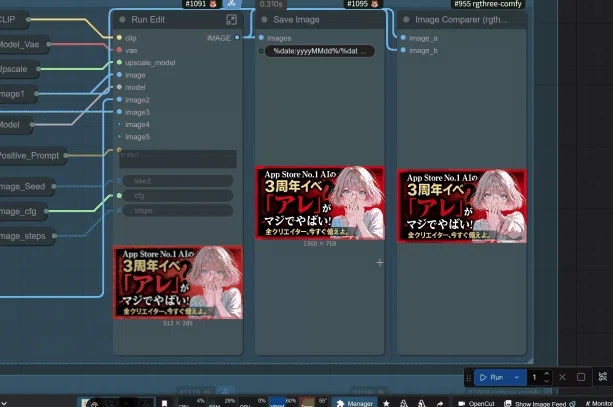
Task: Select the Image Comparer node title
Action: [x=461, y=20]
